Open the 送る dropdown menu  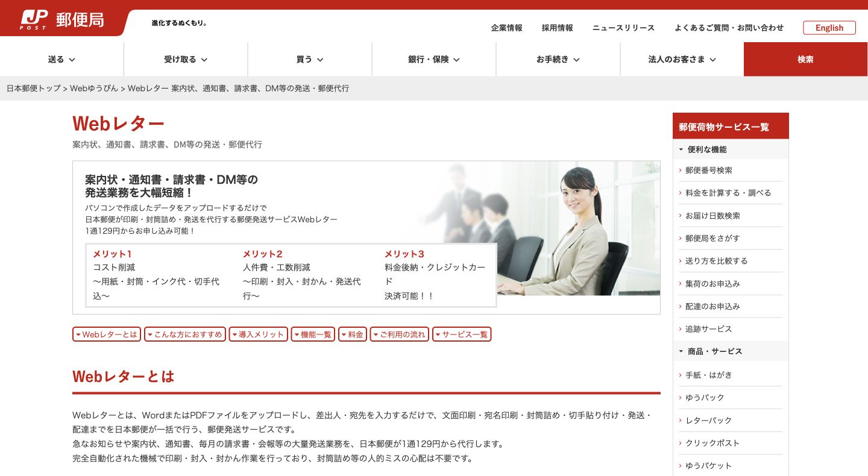[62, 59]
